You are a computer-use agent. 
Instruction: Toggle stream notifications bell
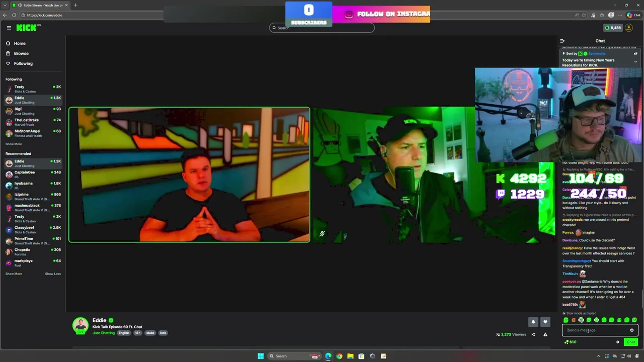click(x=533, y=322)
